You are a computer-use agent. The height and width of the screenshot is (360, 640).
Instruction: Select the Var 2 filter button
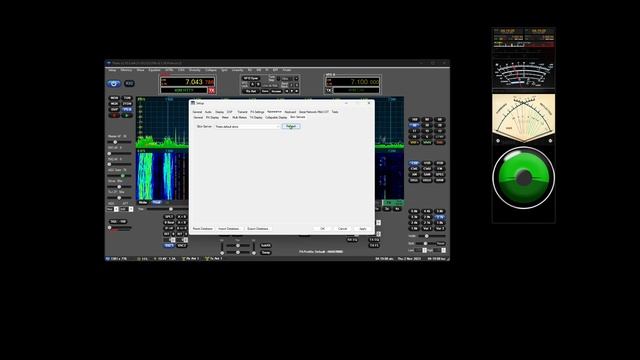[440, 229]
